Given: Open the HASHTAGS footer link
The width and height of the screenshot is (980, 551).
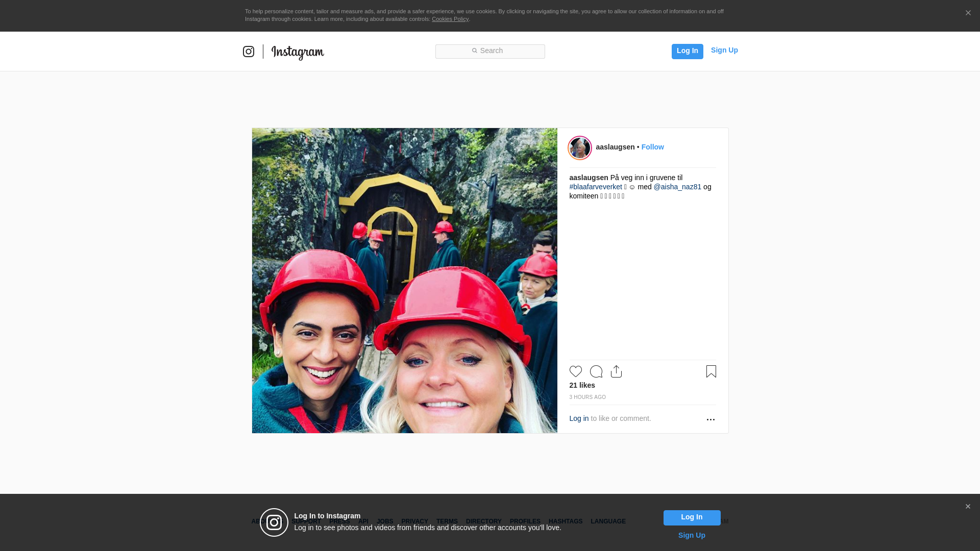Looking at the screenshot, I should 566,521.
